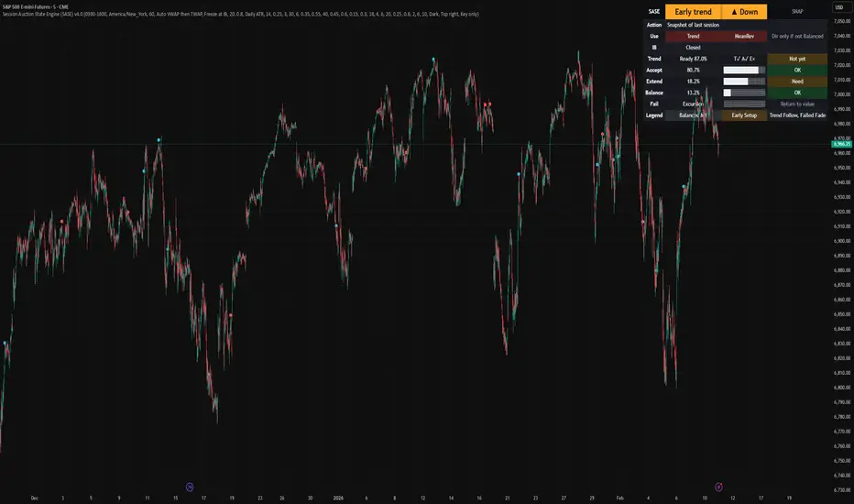
Task: Click the green OK cell in Accept row
Action: (797, 71)
